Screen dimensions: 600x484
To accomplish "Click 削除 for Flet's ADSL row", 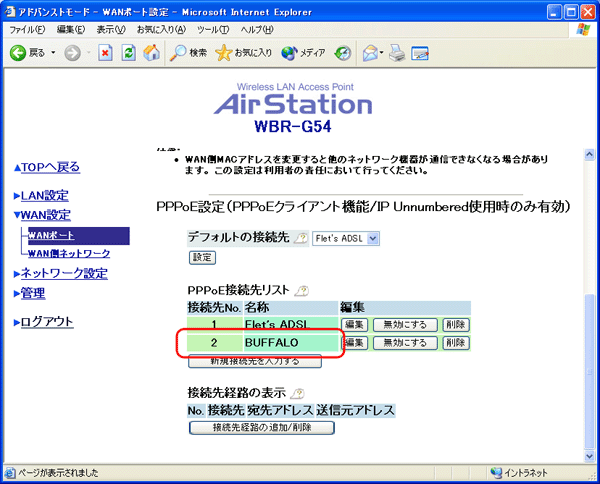I will click(456, 325).
